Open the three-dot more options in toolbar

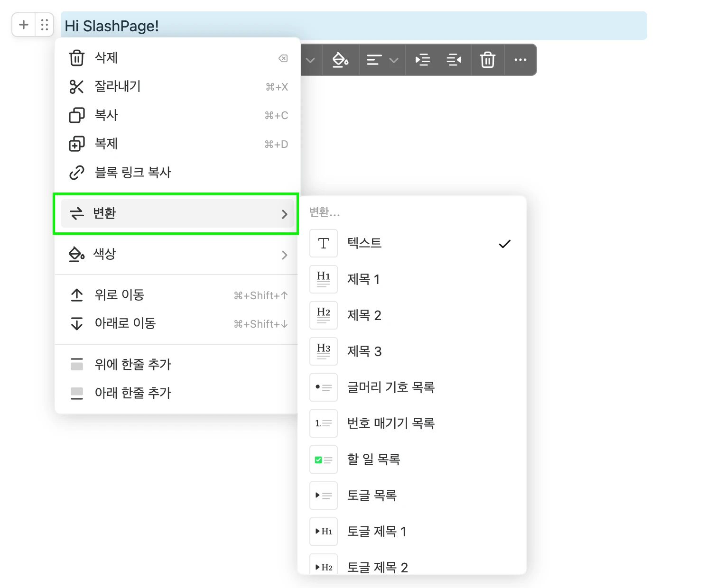point(520,60)
